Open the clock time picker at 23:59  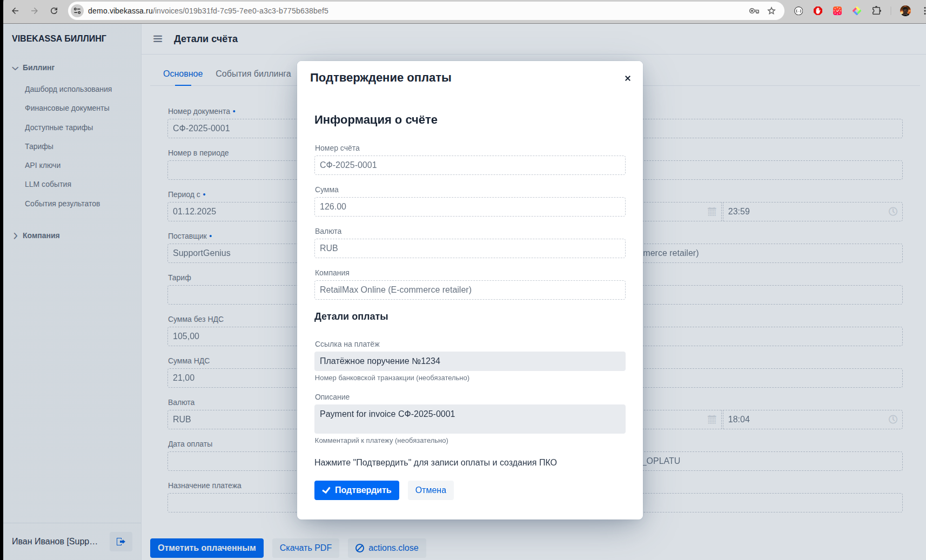point(893,212)
